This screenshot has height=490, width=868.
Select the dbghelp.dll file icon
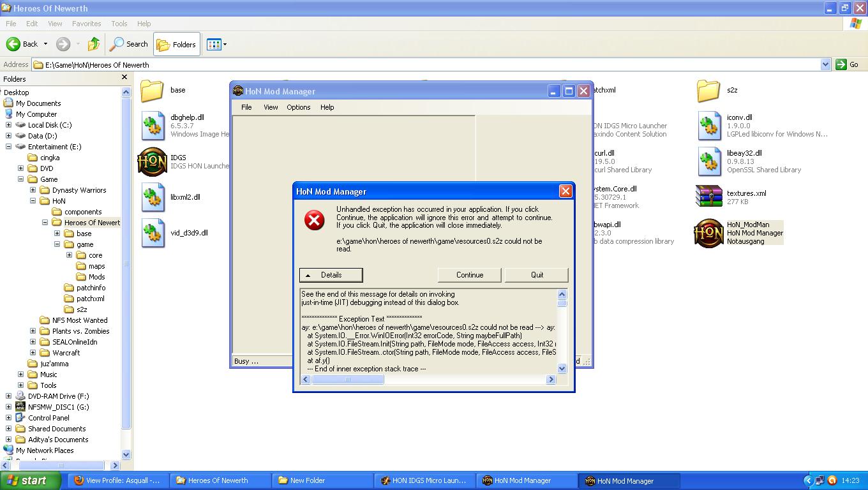[x=153, y=126]
